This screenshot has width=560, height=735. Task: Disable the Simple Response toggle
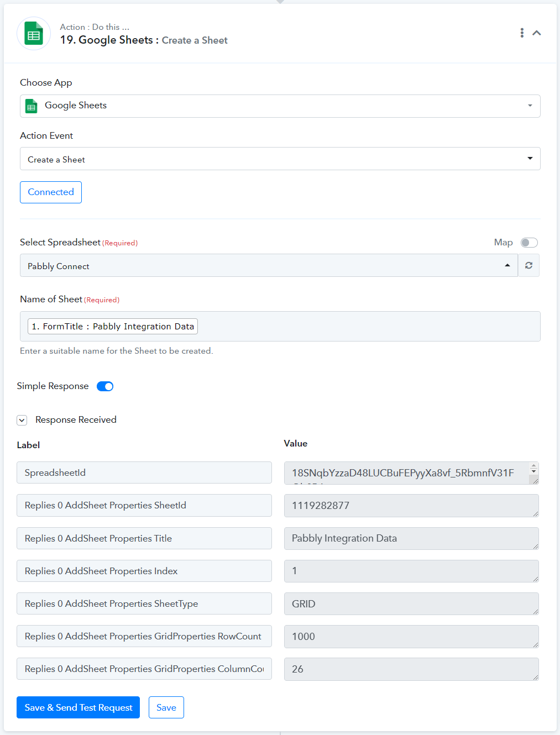(x=105, y=386)
